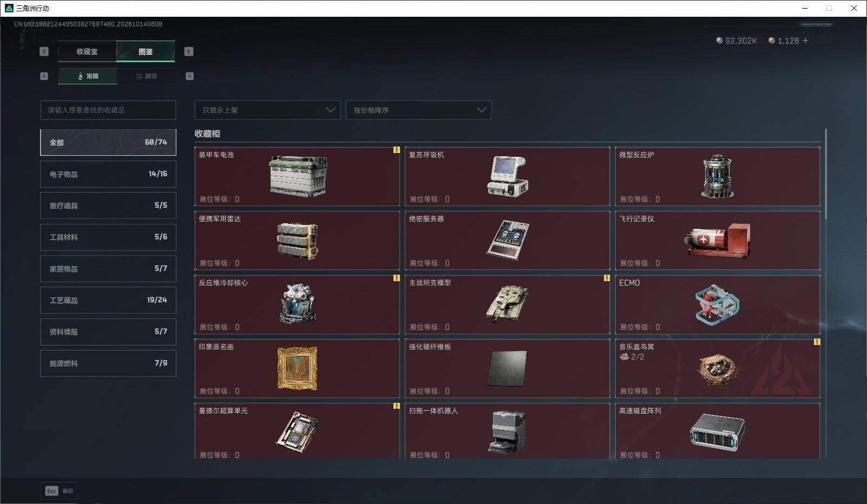This screenshot has width=867, height=504.
Task: Filter by 电子物品 category
Action: [x=108, y=174]
